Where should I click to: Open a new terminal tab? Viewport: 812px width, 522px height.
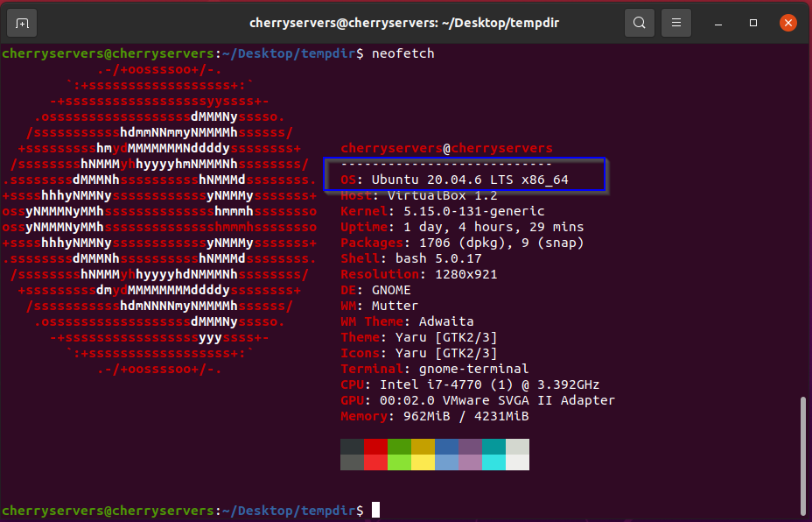click(x=22, y=22)
